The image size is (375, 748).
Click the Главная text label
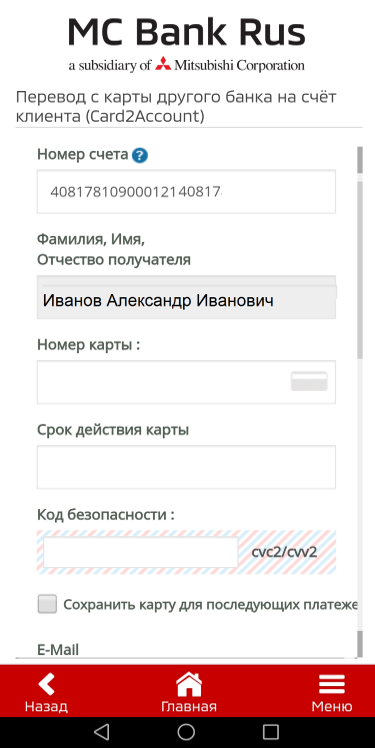point(189,706)
